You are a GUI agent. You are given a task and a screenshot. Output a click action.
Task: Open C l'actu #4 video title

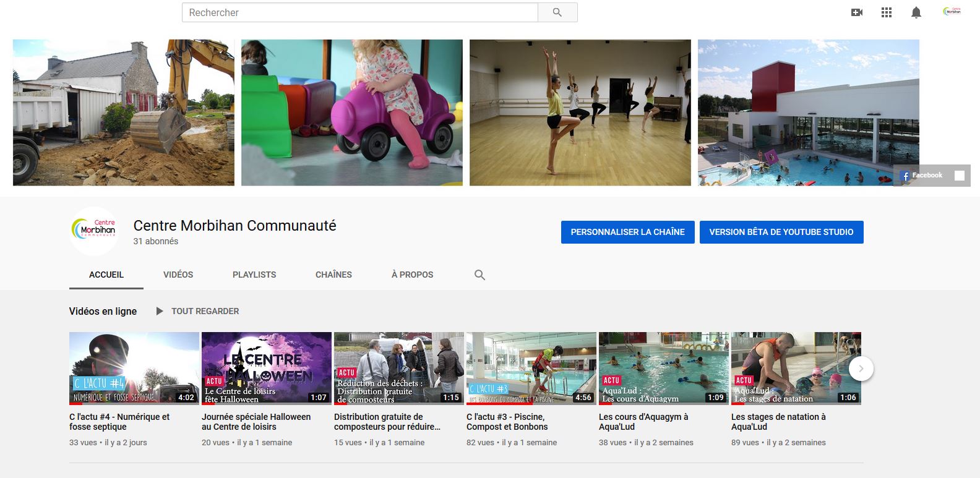click(x=119, y=422)
